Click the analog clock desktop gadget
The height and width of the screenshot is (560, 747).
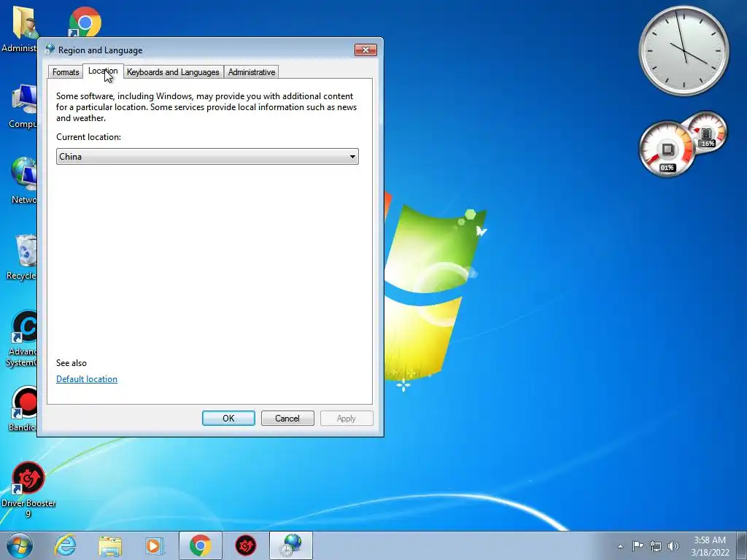pos(684,50)
